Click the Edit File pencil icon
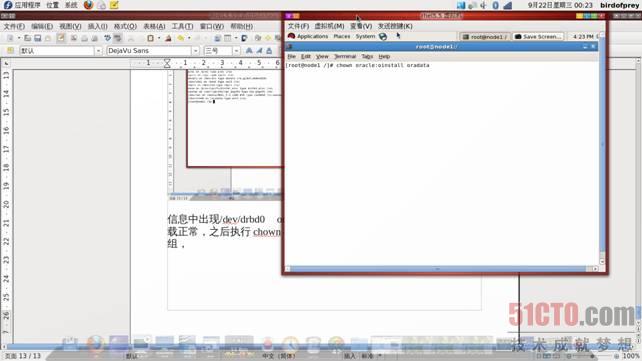Image resolution: width=642 pixels, height=361 pixels. coord(61,38)
